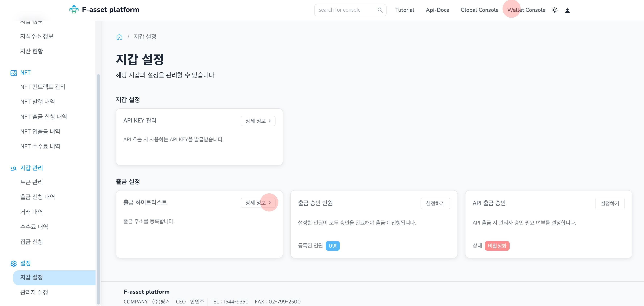
Task: Click the 설정 gear icon in sidebar
Action: [x=14, y=263]
